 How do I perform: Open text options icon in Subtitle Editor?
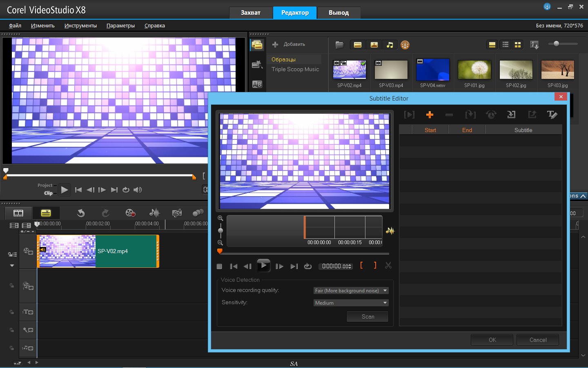(x=552, y=115)
